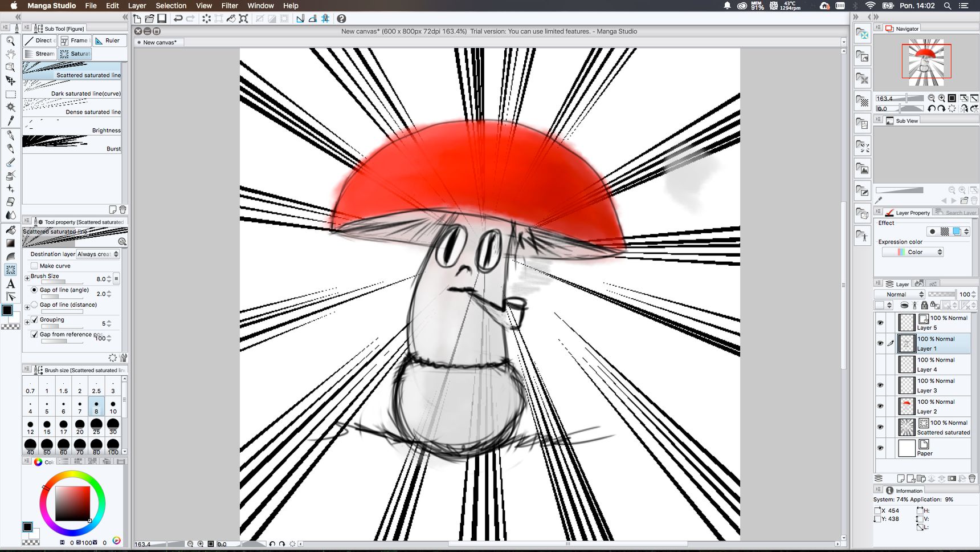980x552 pixels.
Task: Click the layer opacity slider
Action: 942,294
